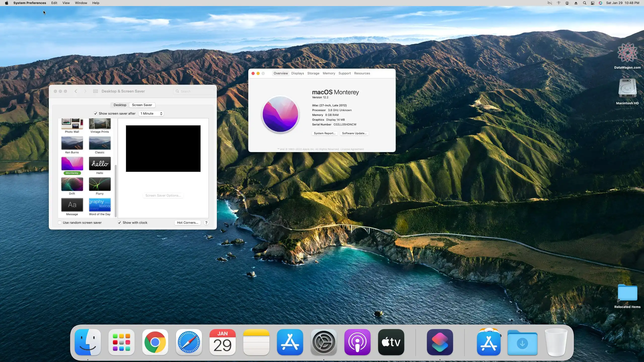The height and width of the screenshot is (362, 644).
Task: Uncheck Show screen saver after checkbox
Action: click(96, 114)
